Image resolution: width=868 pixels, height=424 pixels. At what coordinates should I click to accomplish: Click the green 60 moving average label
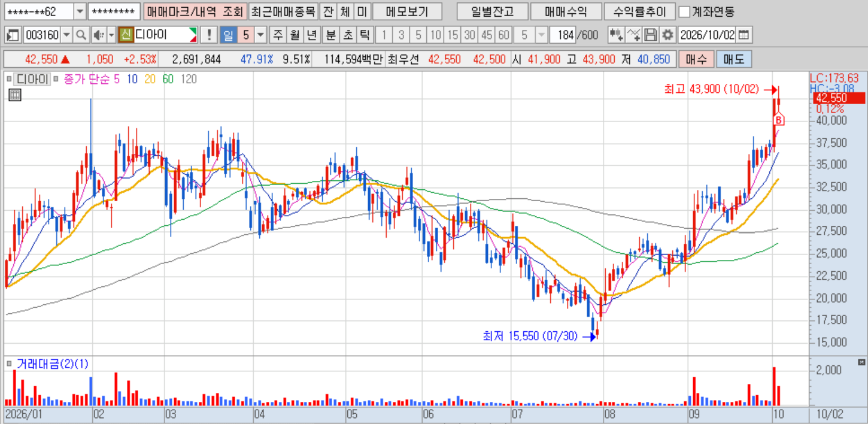click(168, 79)
